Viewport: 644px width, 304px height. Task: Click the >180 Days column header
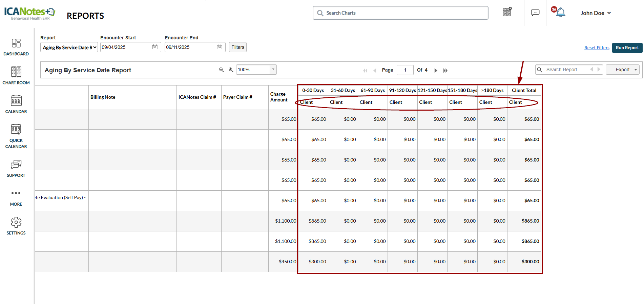492,90
